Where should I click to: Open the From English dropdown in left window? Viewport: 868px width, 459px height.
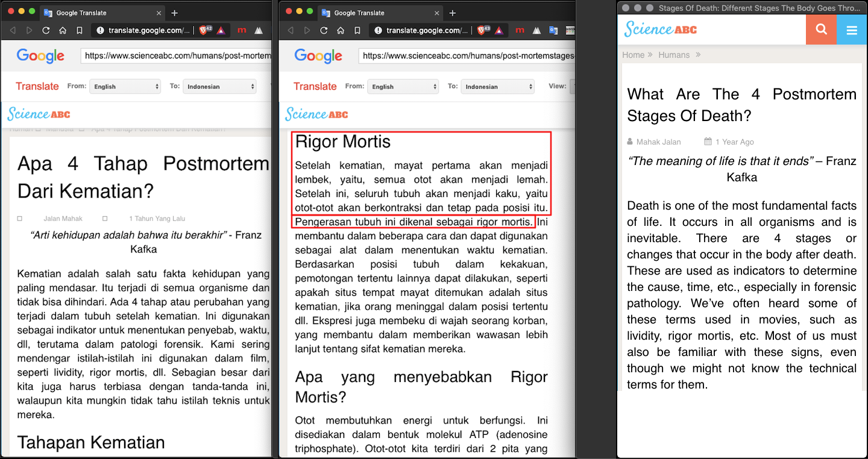pos(125,86)
